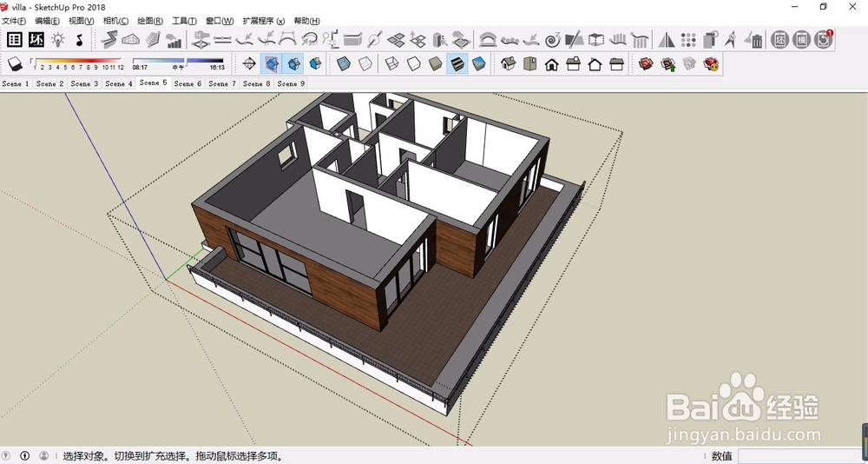Click the mirror triangles tool icon
868x464 pixels.
pos(667,39)
